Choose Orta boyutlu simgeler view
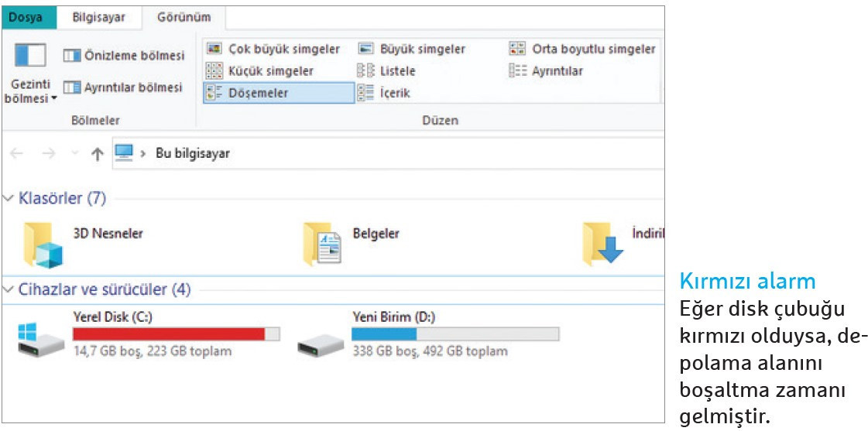 point(582,49)
